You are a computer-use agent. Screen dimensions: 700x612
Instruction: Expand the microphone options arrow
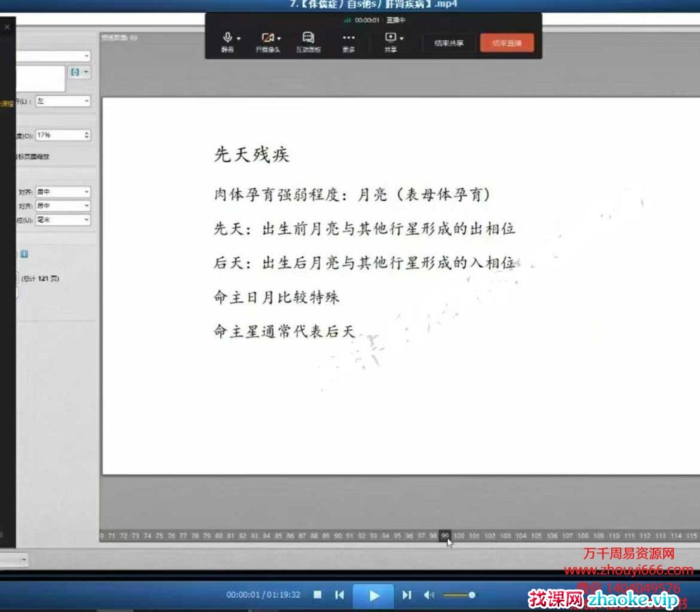(239, 39)
